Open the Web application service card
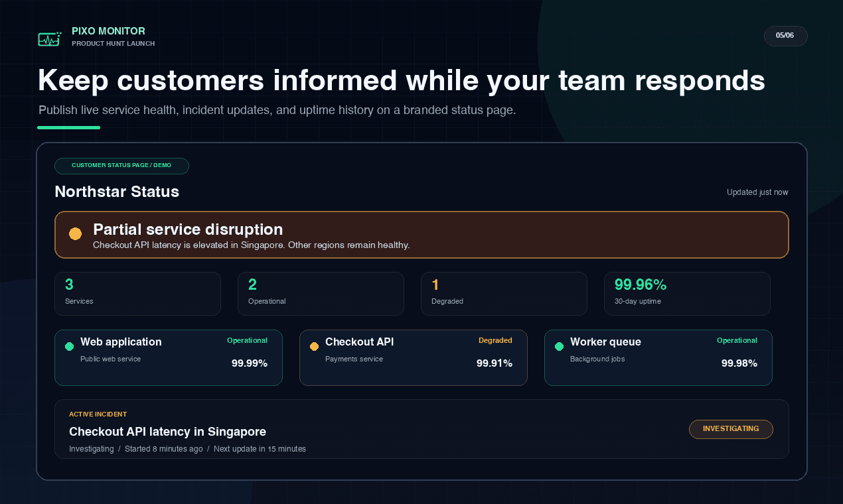The image size is (843, 504). coord(169,357)
